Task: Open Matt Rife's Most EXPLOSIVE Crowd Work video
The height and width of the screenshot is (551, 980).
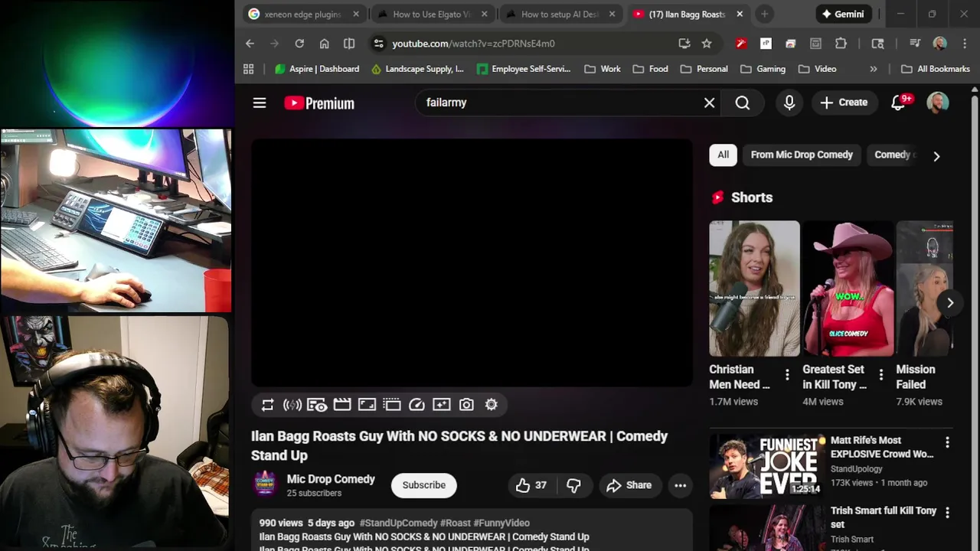Action: [x=882, y=447]
